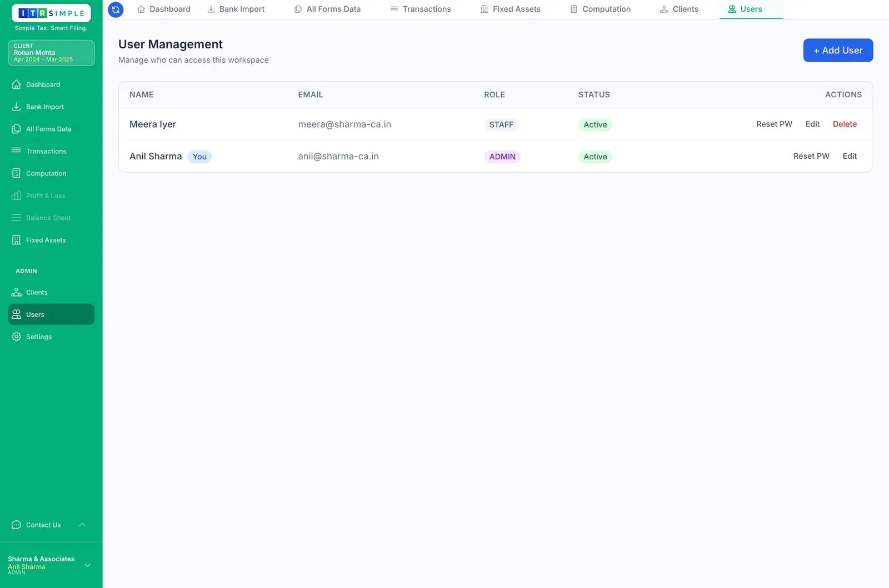
Task: Click Profit & Loss chart icon
Action: [17, 195]
